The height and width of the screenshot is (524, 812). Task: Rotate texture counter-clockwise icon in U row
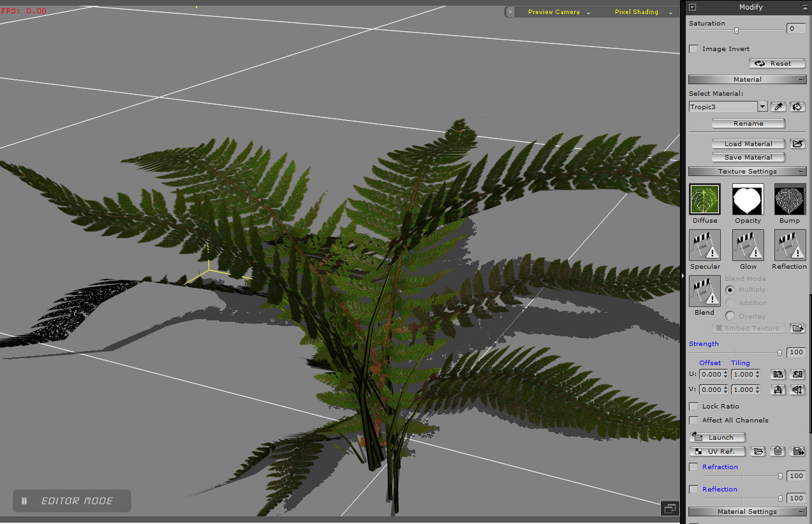point(797,374)
